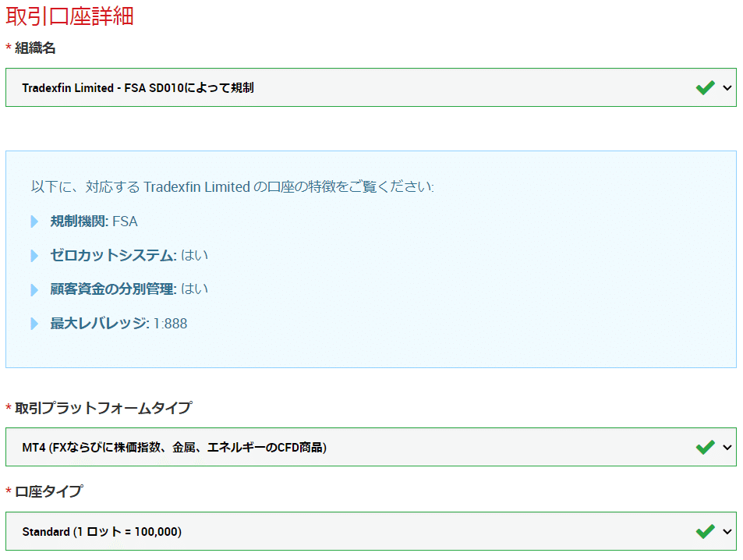Click the chevron arrow in the 組織名 field
Screen dimensions: 743x560
(x=727, y=87)
